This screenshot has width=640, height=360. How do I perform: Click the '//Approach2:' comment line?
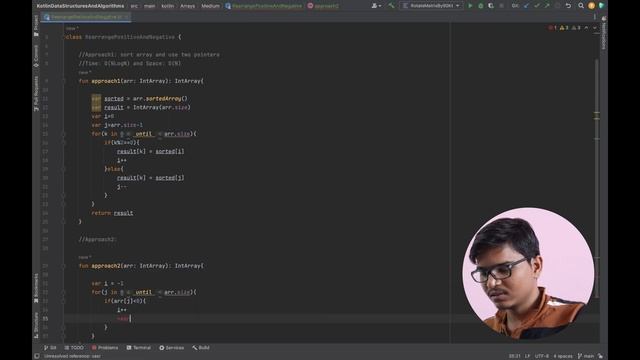[98, 240]
